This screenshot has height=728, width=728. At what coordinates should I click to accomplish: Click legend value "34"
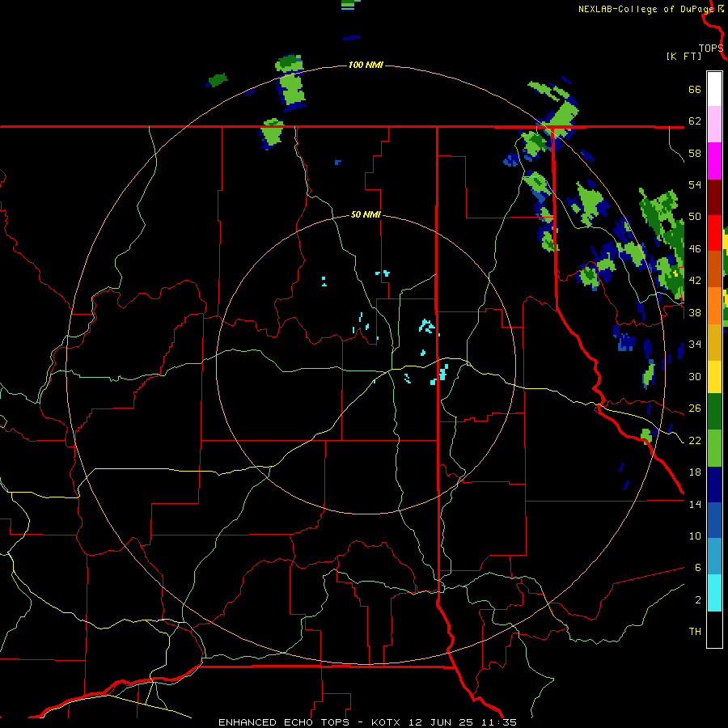pyautogui.click(x=695, y=345)
